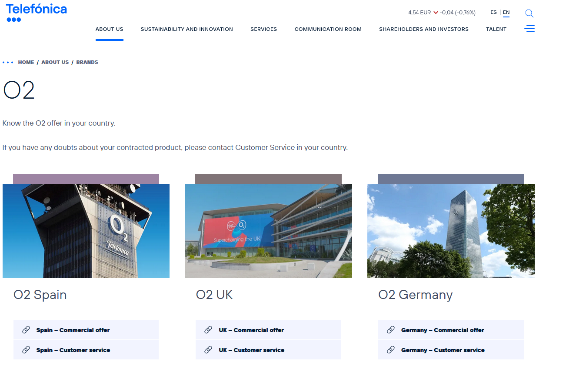Click the Telefónica logo

click(x=37, y=13)
